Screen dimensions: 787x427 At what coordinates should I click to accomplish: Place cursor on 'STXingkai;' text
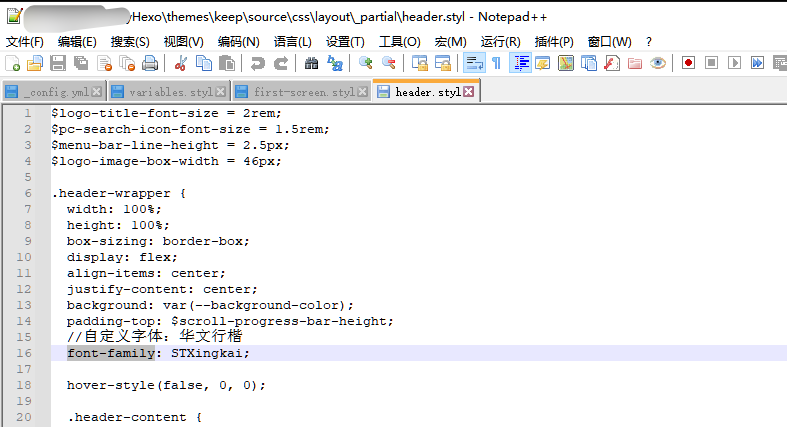click(210, 353)
